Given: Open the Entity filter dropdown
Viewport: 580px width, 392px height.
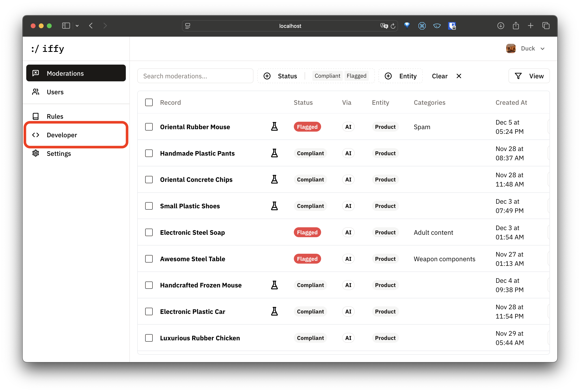Looking at the screenshot, I should [x=401, y=76].
